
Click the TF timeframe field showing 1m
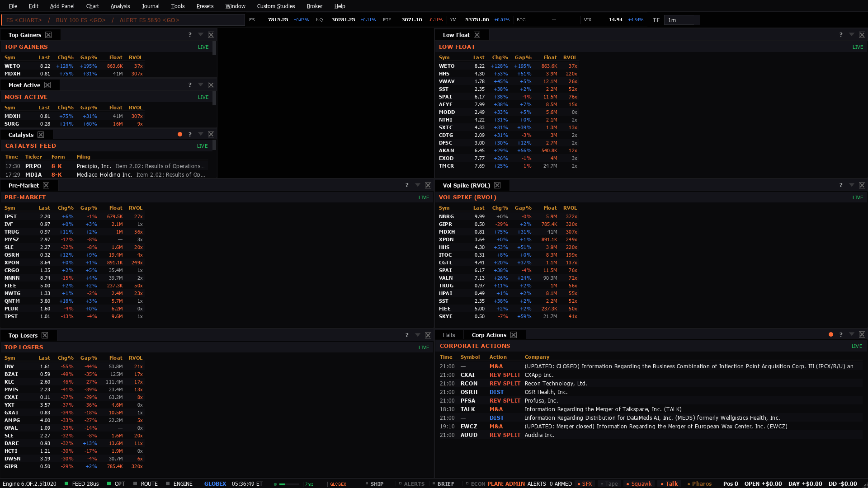[682, 20]
